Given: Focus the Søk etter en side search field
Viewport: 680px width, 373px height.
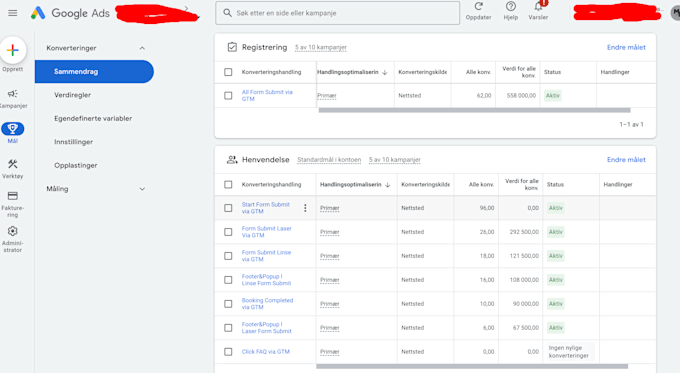Looking at the screenshot, I should tap(337, 13).
